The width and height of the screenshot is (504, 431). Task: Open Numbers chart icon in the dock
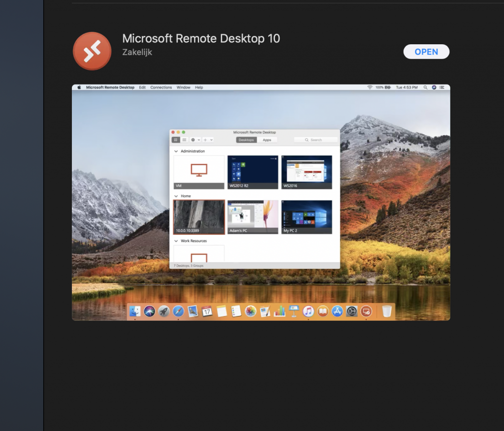[280, 311]
